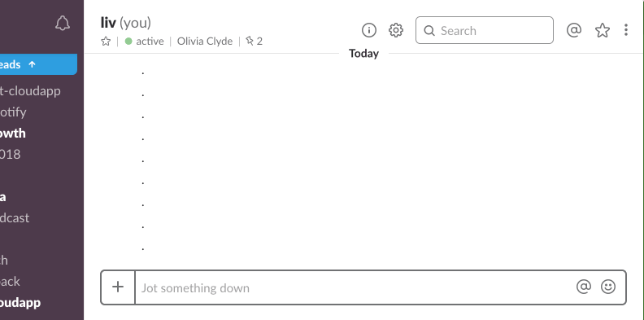Focus the 'Jot something down' message box
The image size is (644, 320).
pyautogui.click(x=355, y=287)
